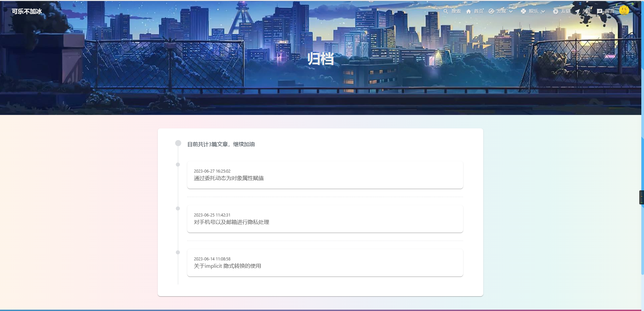Click the date 2023-06-27 16:25:02
The width and height of the screenshot is (644, 311).
pos(212,171)
